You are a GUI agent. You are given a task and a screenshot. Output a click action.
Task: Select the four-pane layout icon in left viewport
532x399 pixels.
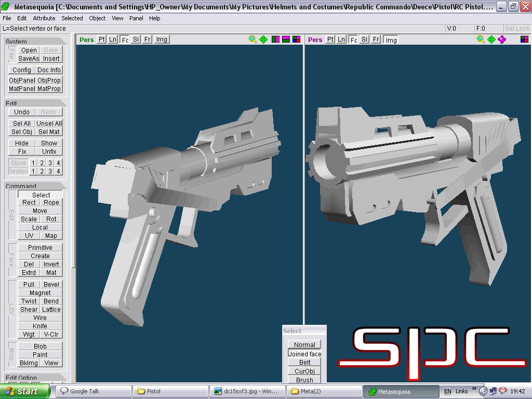pyautogui.click(x=297, y=39)
